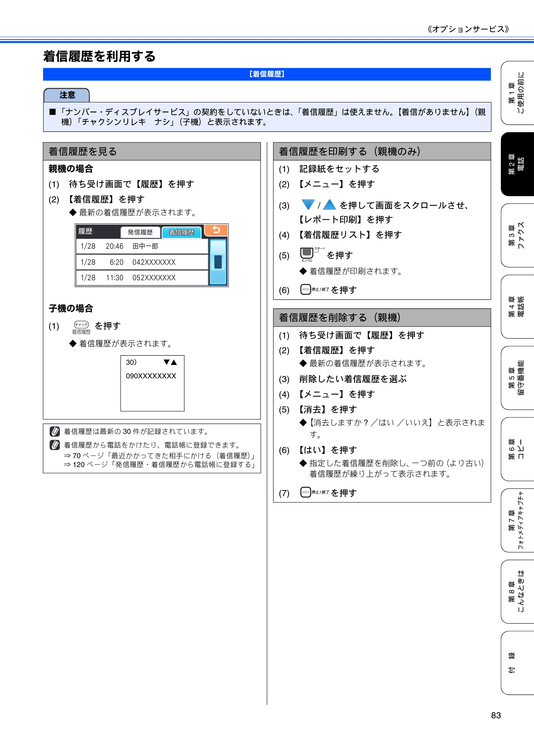Screen dimensions: 534x756
Task: Click the 着信履歴を印刷する section header
Action: (382, 151)
